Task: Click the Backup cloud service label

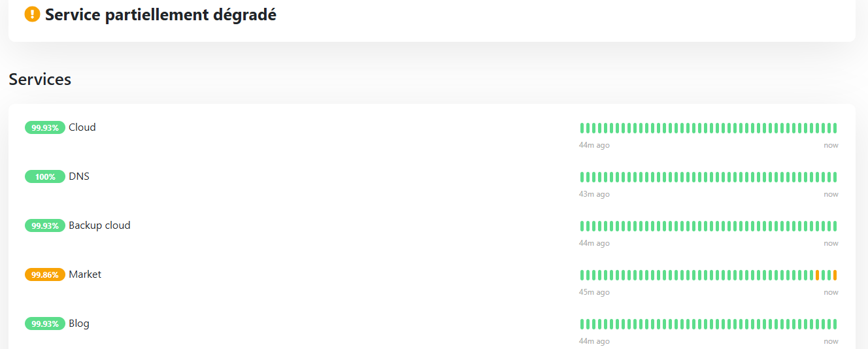Action: [x=99, y=225]
